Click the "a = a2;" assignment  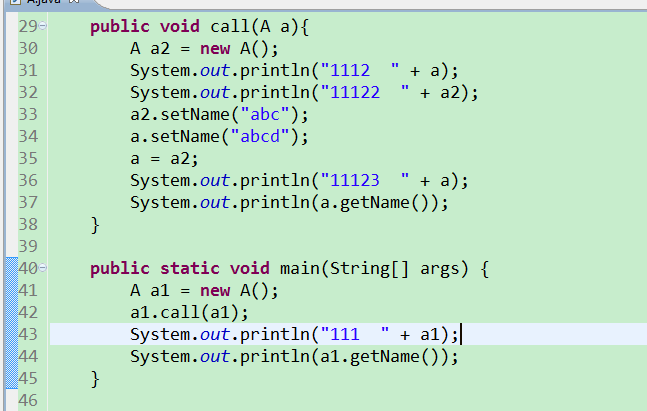pyautogui.click(x=164, y=159)
